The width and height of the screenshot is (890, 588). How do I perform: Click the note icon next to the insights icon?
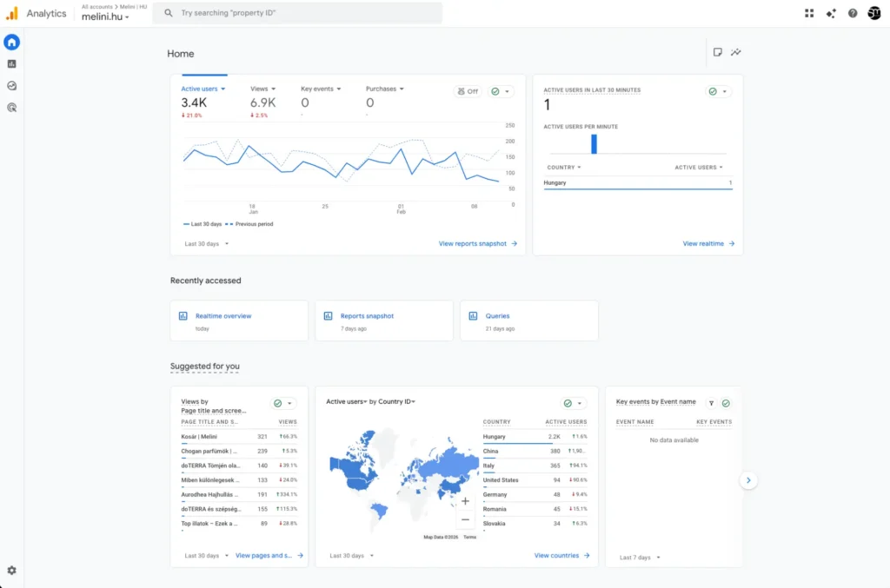(717, 52)
